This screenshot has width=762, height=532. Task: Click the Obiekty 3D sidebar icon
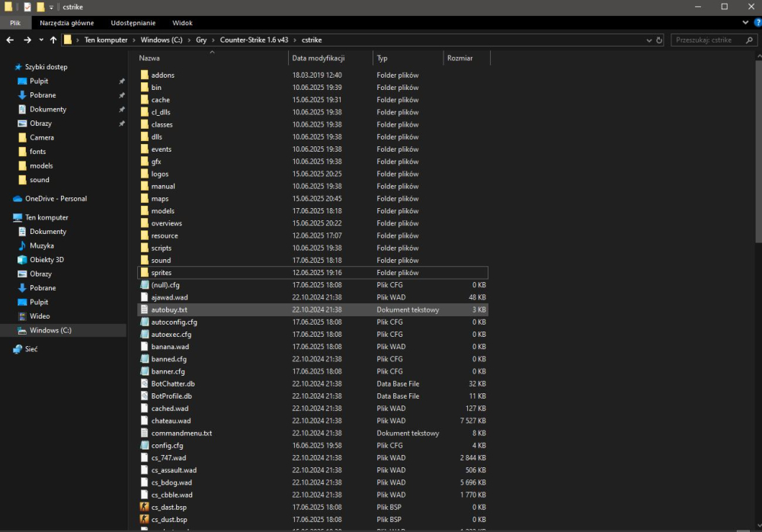coord(22,260)
